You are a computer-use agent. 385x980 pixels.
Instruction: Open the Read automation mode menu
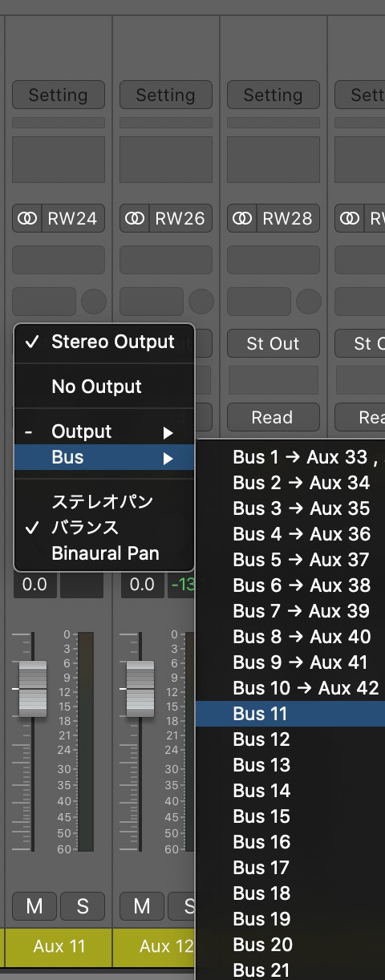click(x=273, y=417)
